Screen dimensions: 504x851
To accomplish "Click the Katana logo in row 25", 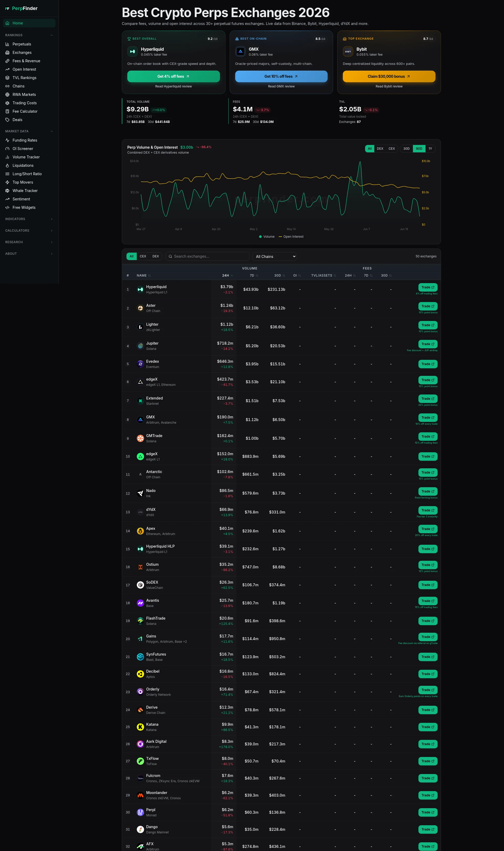I will click(140, 727).
